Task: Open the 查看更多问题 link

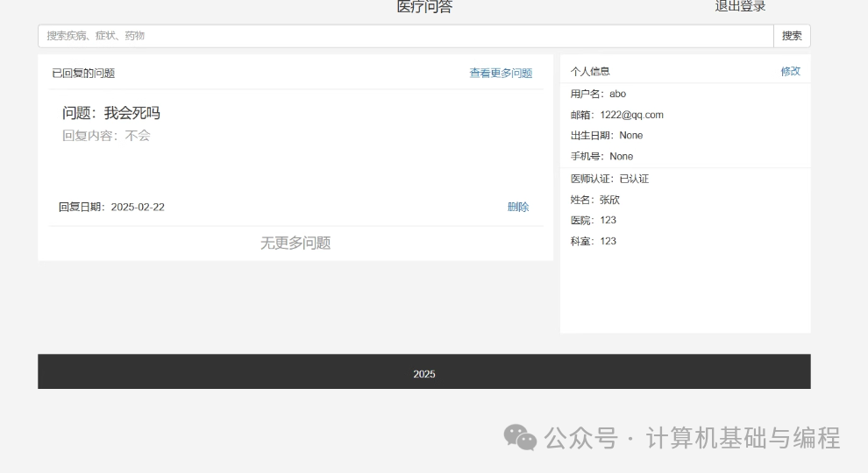Action: click(x=501, y=73)
